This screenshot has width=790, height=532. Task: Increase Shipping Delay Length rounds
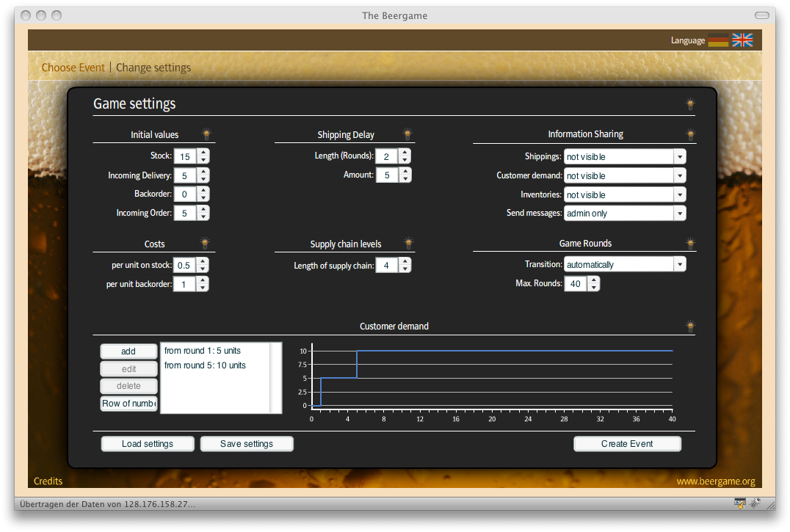pos(405,153)
